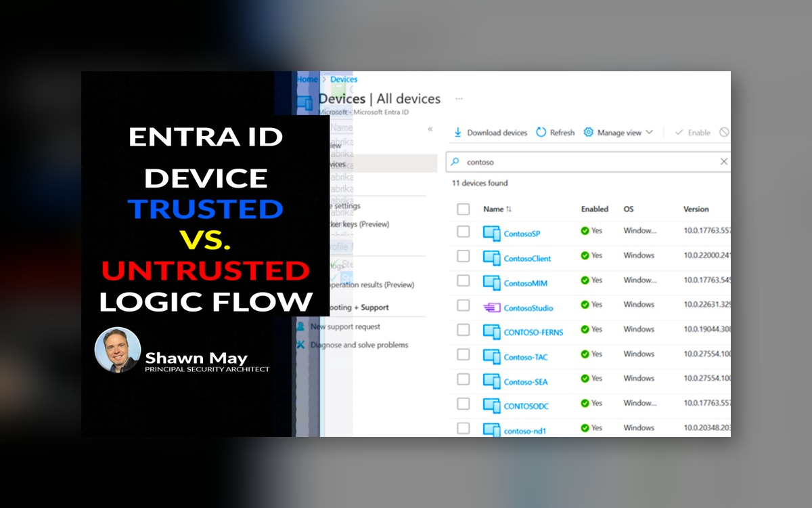Screen dimensions: 812x508
Task: Click the Contoso-TAC device icon
Action: (492, 356)
